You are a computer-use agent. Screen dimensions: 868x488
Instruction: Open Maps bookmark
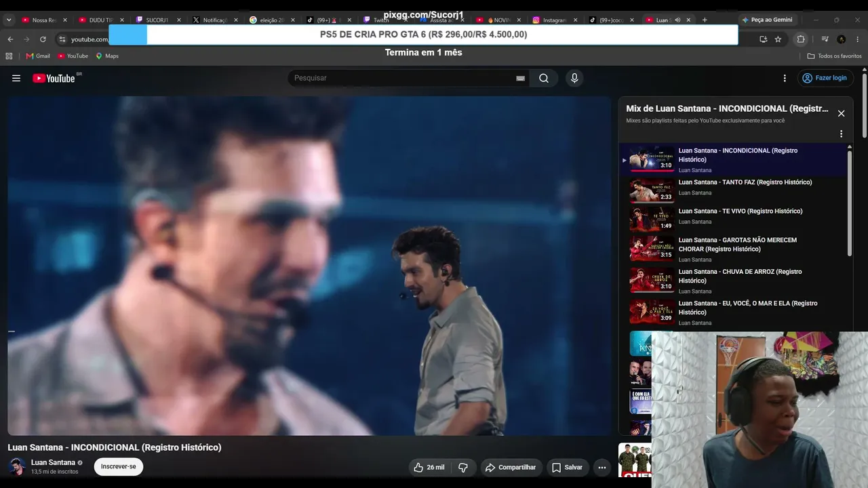(107, 56)
